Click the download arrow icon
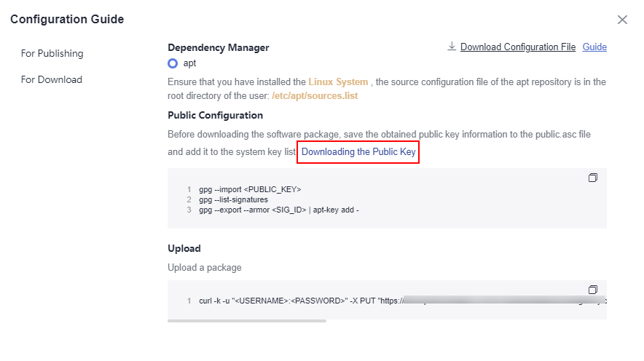This screenshot has height=361, width=644. coord(452,47)
